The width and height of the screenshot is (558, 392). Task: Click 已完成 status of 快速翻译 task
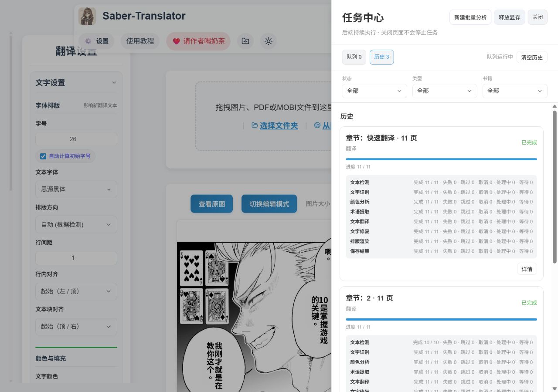[x=529, y=142]
